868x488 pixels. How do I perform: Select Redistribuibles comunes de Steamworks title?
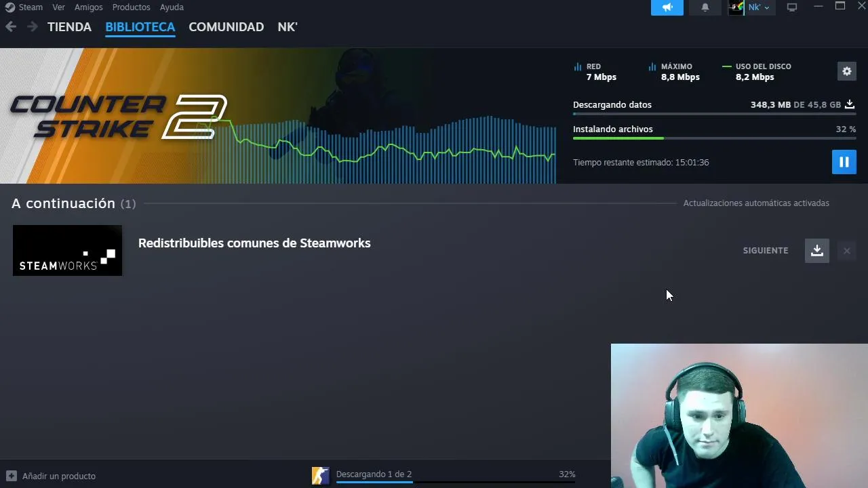(254, 243)
